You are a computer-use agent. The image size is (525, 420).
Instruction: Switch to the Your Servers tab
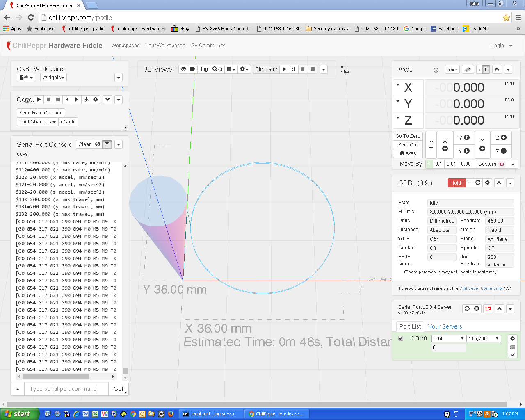[x=445, y=326]
